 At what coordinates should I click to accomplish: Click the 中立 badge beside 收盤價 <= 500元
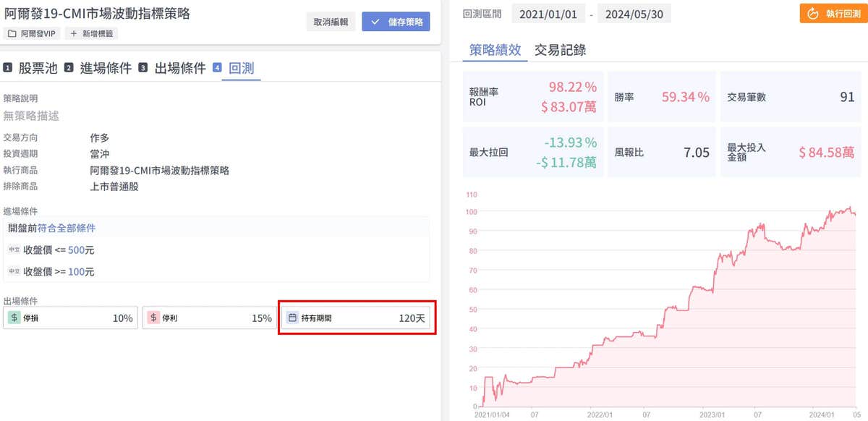pos(14,250)
